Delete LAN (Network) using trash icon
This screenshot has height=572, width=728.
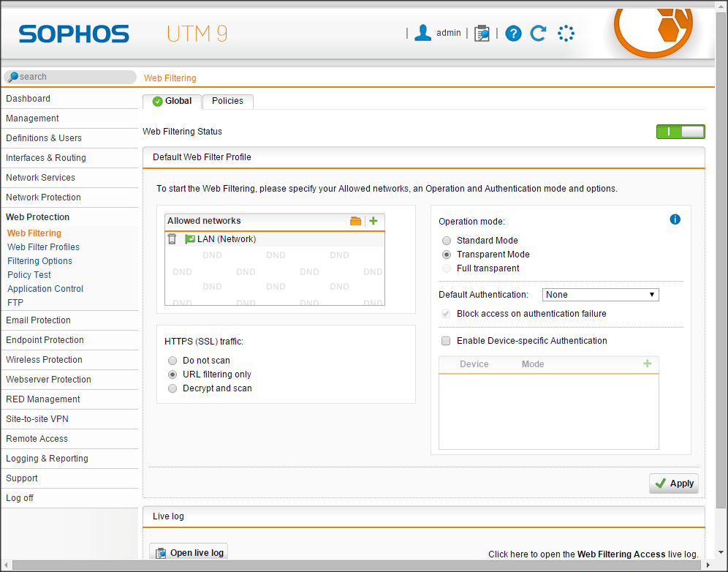172,239
